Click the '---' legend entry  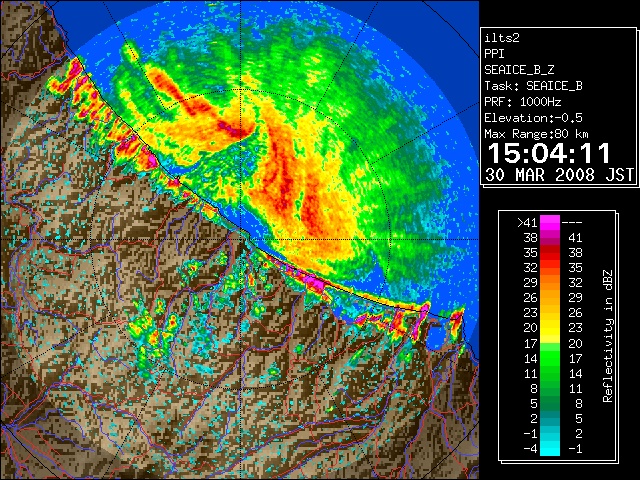(572, 223)
